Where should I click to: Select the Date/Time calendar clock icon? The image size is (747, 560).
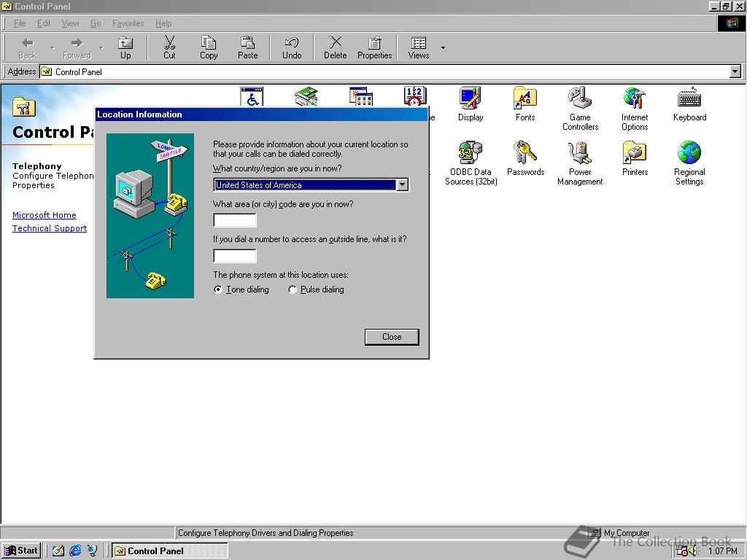(415, 97)
